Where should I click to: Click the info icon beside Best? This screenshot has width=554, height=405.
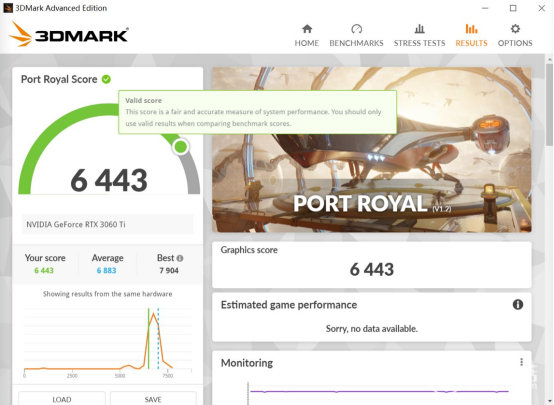tap(180, 258)
